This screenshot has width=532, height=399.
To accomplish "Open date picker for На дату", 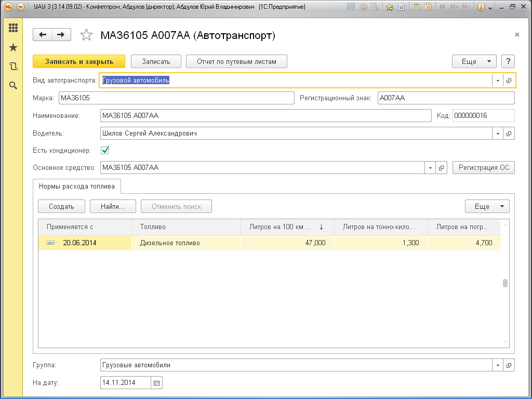I will click(157, 383).
